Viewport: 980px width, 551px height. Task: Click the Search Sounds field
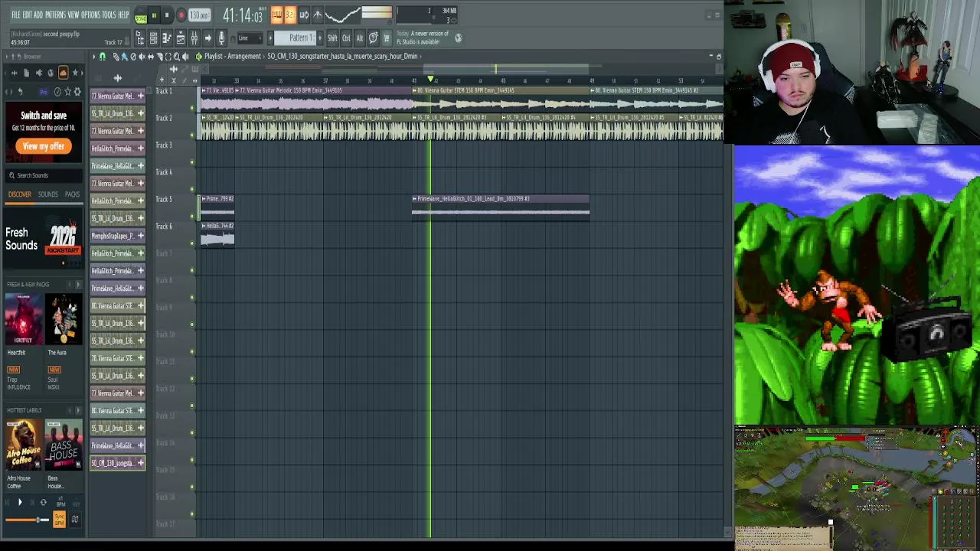point(44,175)
